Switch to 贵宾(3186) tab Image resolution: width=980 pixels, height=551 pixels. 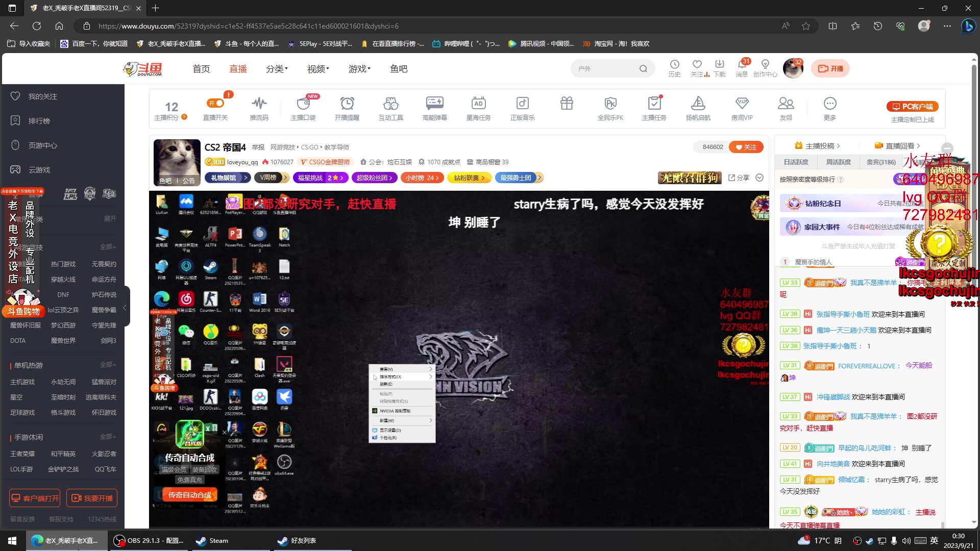tap(881, 162)
